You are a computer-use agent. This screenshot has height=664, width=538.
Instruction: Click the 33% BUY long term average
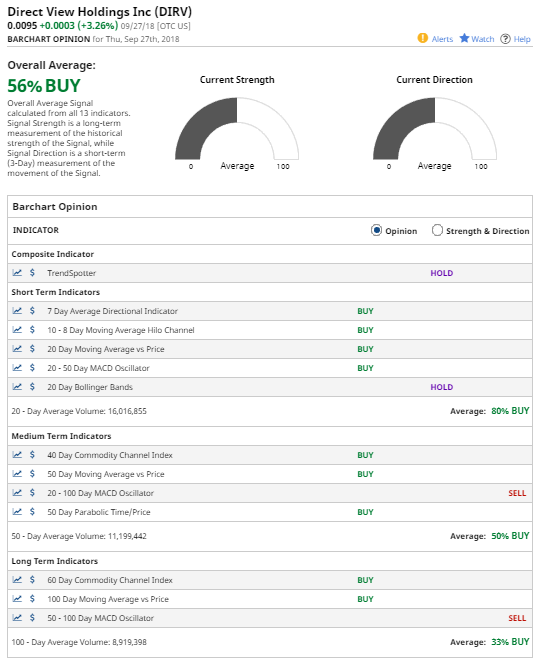(x=510, y=642)
